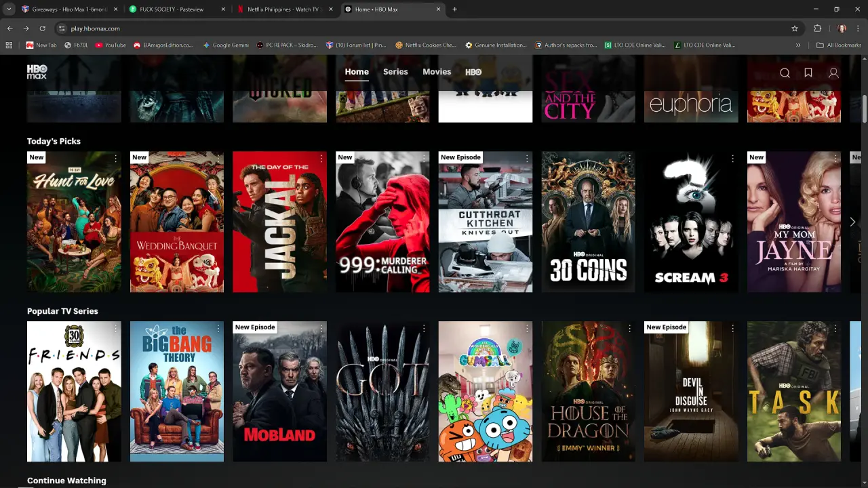This screenshot has width=868, height=488.
Task: Click the Popular TV Series heading
Action: (x=62, y=311)
